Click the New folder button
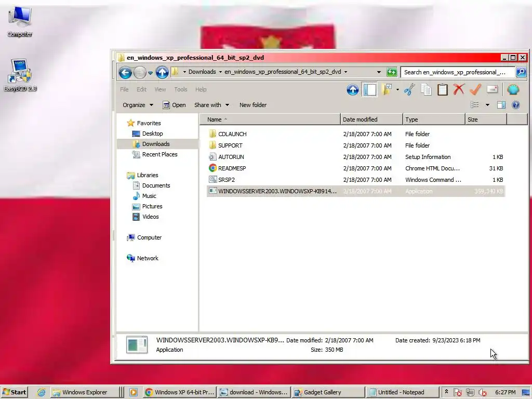Image resolution: width=532 pixels, height=399 pixels. point(253,105)
